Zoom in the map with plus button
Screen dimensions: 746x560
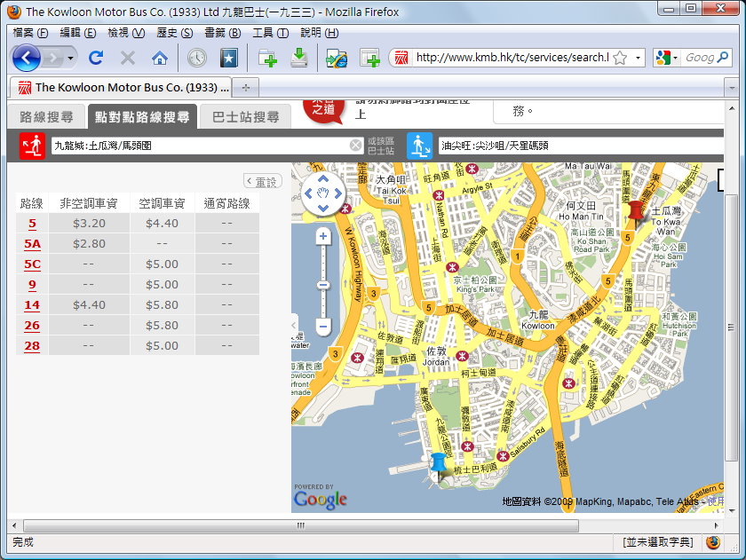click(323, 236)
